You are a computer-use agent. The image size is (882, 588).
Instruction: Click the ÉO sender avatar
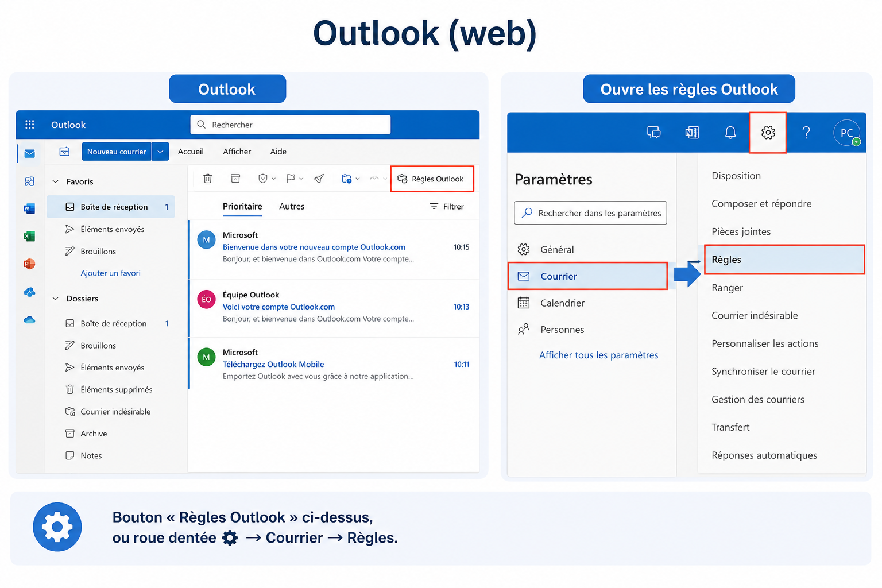(206, 299)
